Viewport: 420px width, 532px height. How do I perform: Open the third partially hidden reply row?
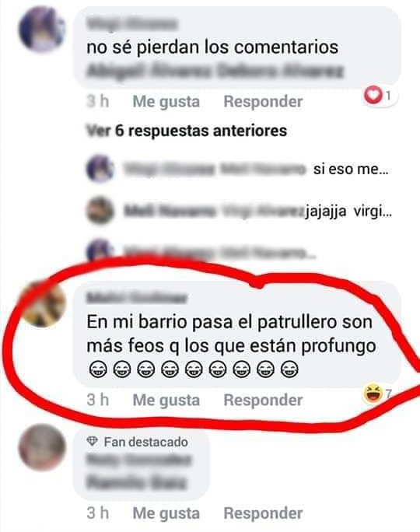[203, 253]
